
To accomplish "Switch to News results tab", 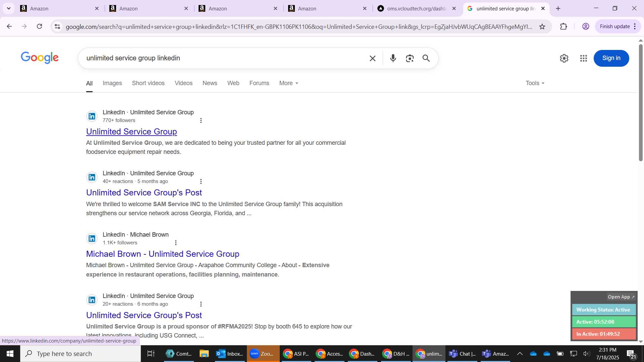I will click(210, 83).
